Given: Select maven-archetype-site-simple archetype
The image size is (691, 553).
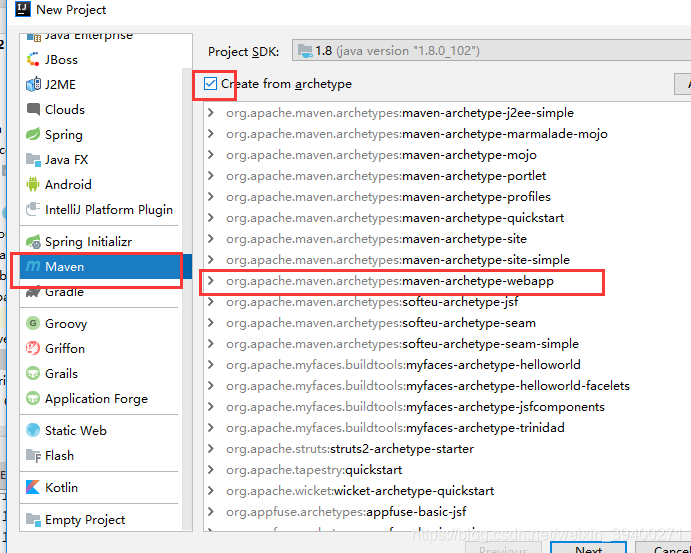Looking at the screenshot, I should tap(398, 260).
